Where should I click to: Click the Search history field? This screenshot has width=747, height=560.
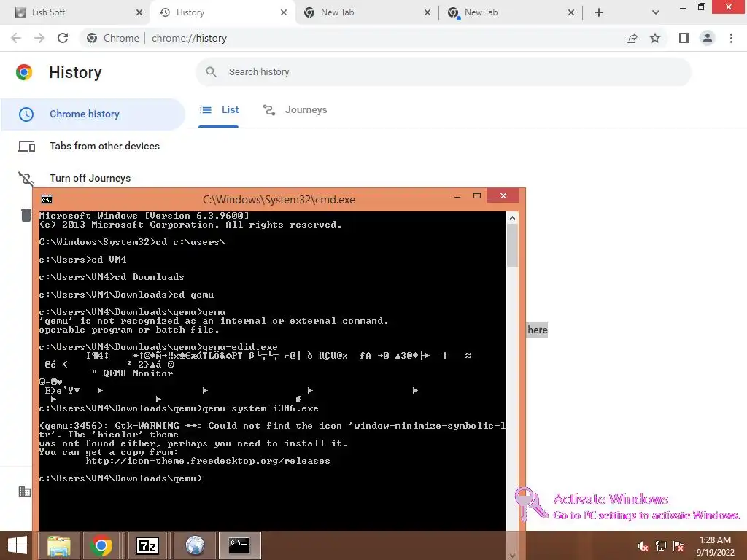pos(443,72)
